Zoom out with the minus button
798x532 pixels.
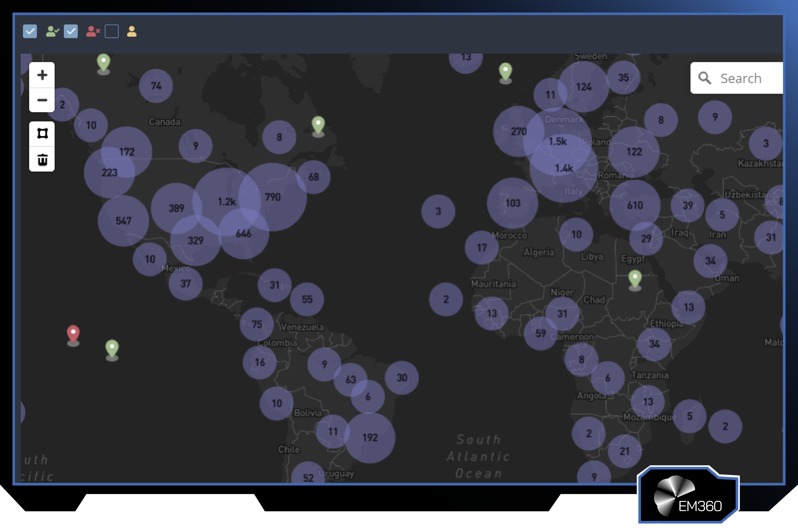(x=42, y=100)
